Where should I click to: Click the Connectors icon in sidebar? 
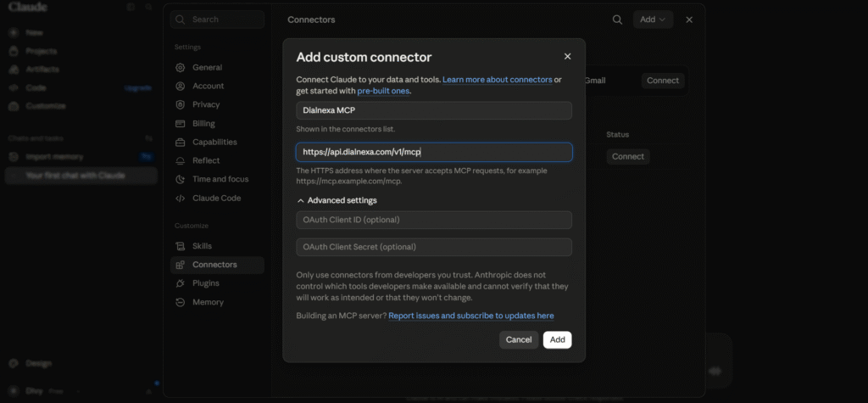pos(180,265)
